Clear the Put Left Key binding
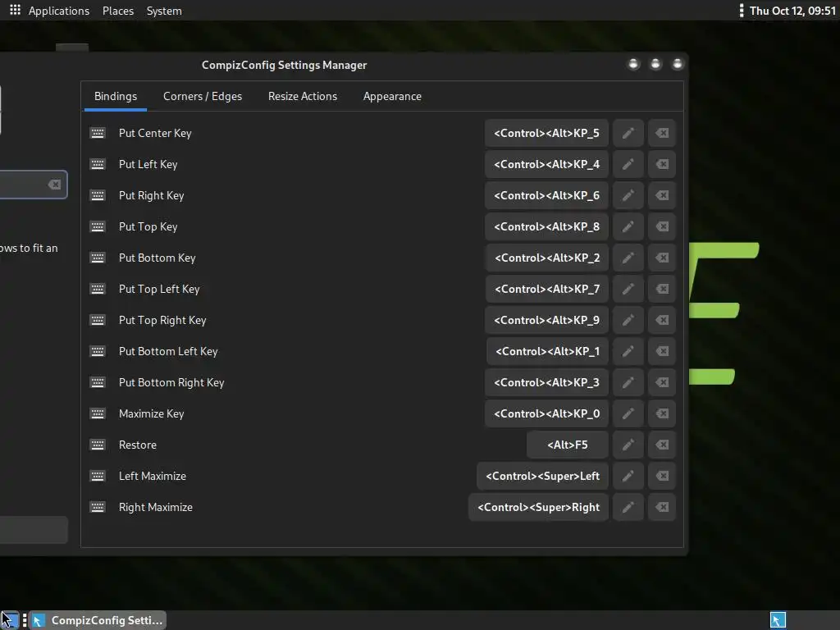This screenshot has width=840, height=630. (662, 164)
